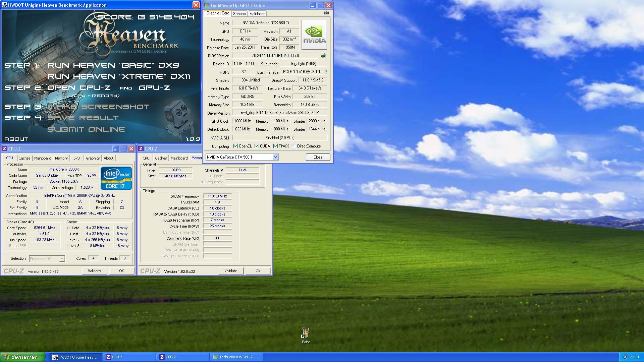644x362 pixels.
Task: Open the Paint desktop shortcut
Action: pyautogui.click(x=306, y=336)
